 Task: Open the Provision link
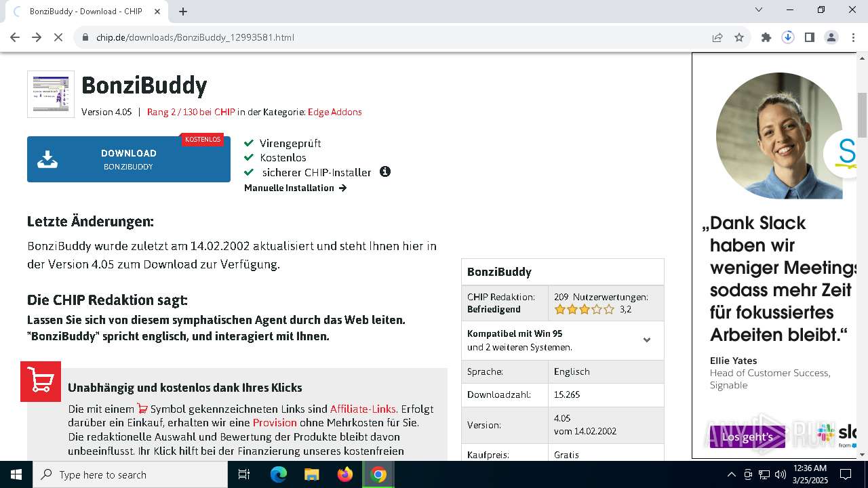pyautogui.click(x=275, y=422)
